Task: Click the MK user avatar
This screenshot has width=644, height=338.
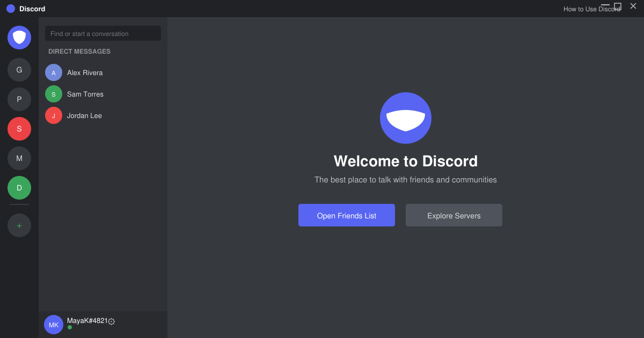Action: pyautogui.click(x=54, y=325)
